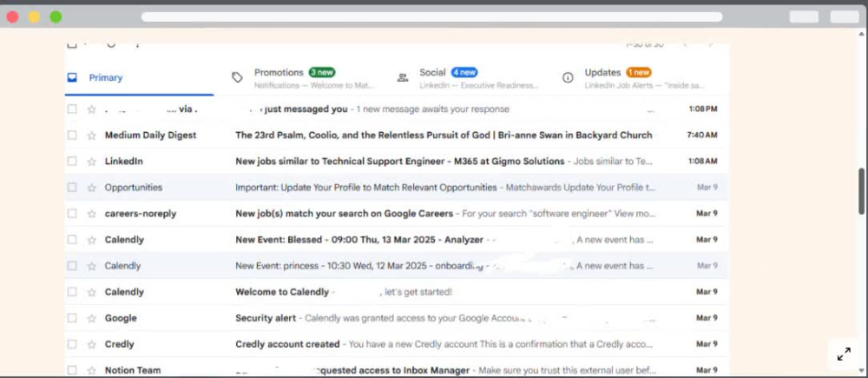Tick the checkbox for careers-noreply email

72,214
